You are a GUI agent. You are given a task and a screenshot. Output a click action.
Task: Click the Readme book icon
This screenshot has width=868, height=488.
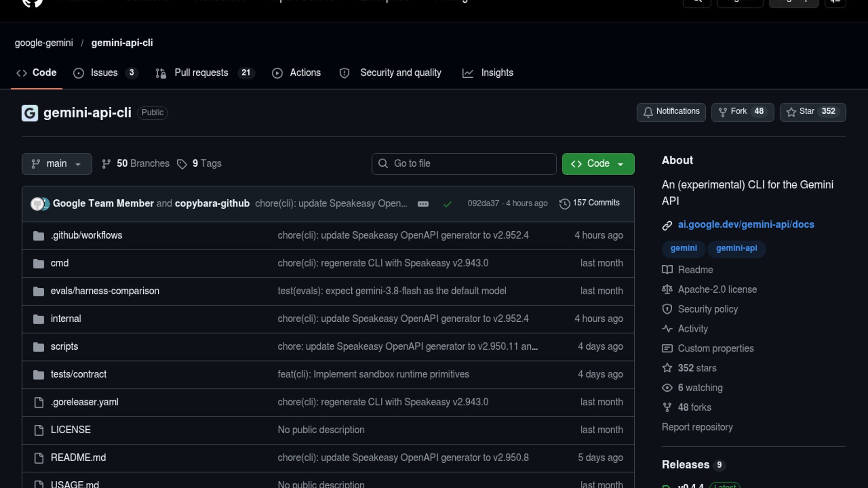(x=667, y=270)
